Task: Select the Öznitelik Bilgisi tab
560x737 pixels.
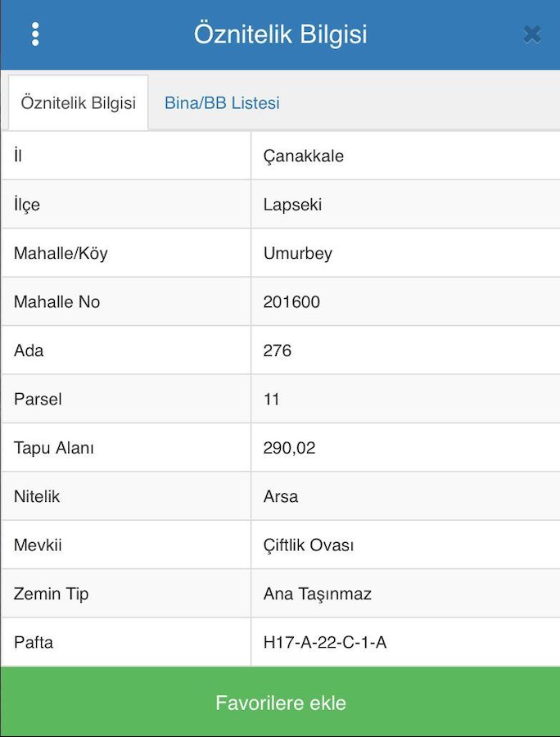Action: click(x=79, y=103)
